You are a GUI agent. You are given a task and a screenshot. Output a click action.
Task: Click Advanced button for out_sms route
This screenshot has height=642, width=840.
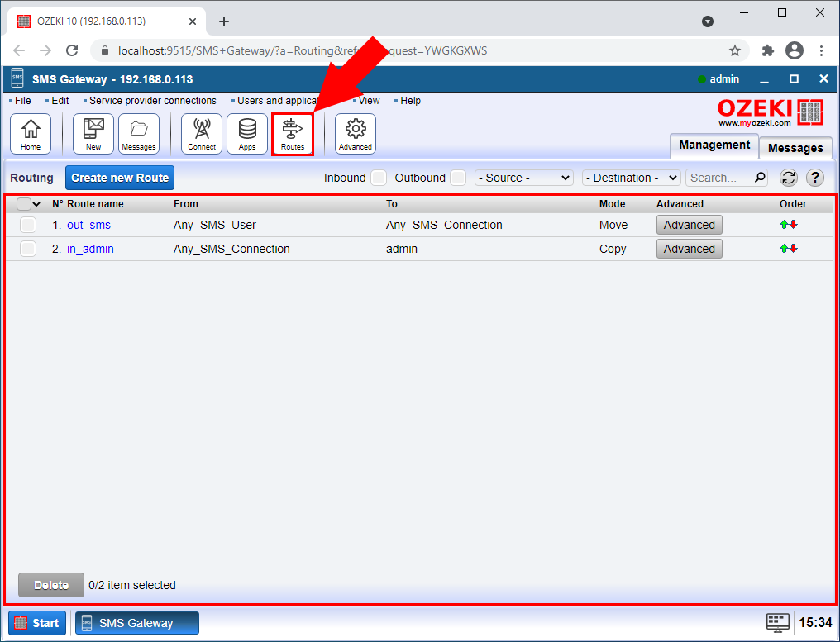(x=689, y=225)
